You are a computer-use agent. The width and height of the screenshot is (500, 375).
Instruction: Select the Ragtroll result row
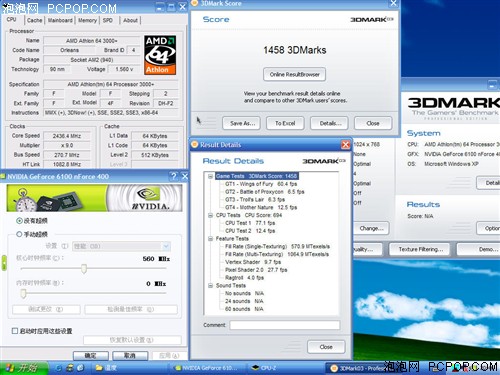point(244,278)
